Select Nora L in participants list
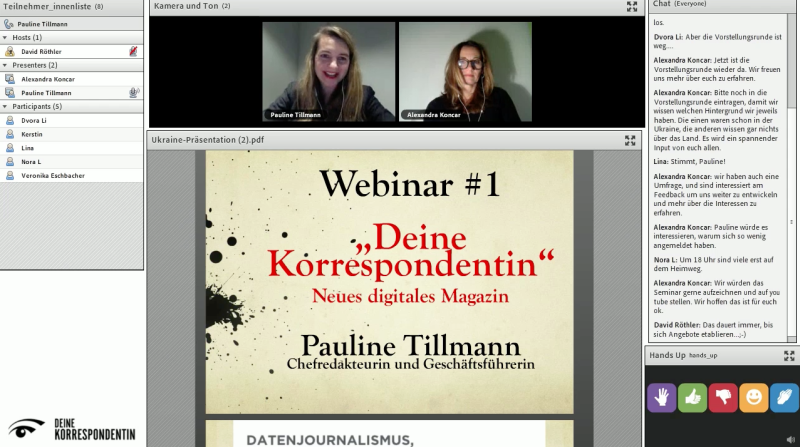This screenshot has width=800, height=447. [71, 162]
